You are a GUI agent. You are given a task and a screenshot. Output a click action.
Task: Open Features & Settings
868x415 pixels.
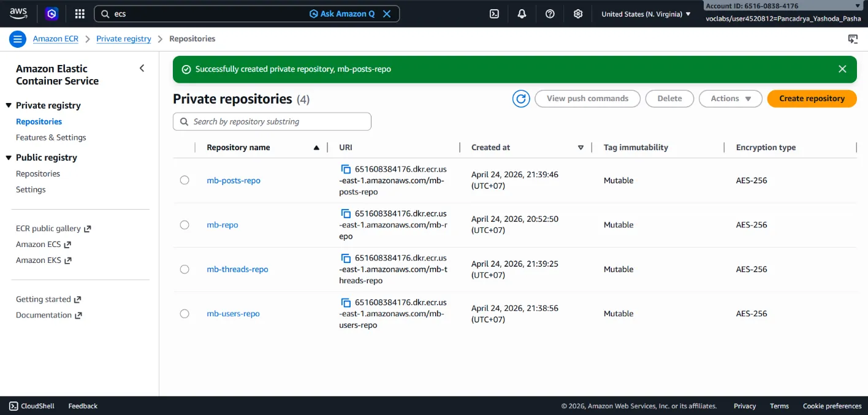pos(51,137)
